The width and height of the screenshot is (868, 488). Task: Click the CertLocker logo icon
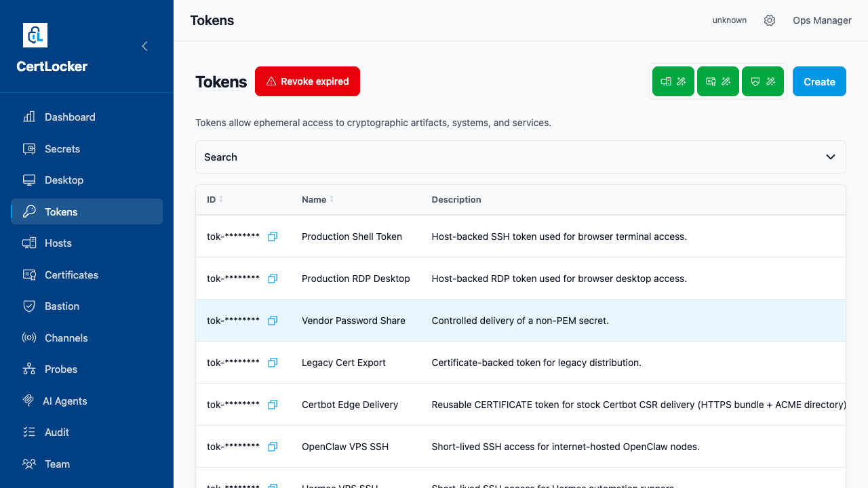[35, 35]
